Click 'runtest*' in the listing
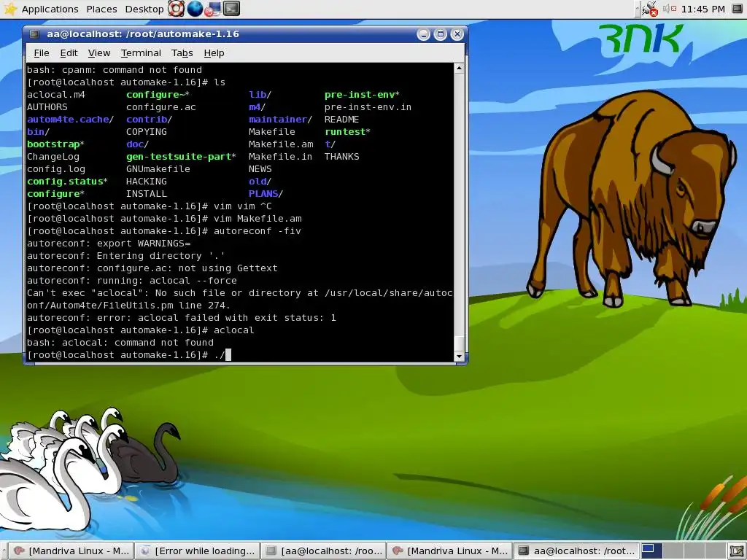Screen dimensions: 747x560 [x=347, y=132]
